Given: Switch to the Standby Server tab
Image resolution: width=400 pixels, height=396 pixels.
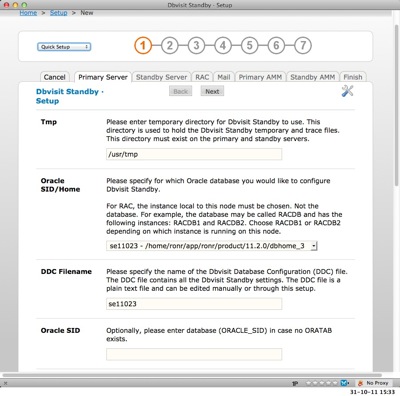Looking at the screenshot, I should coord(161,77).
